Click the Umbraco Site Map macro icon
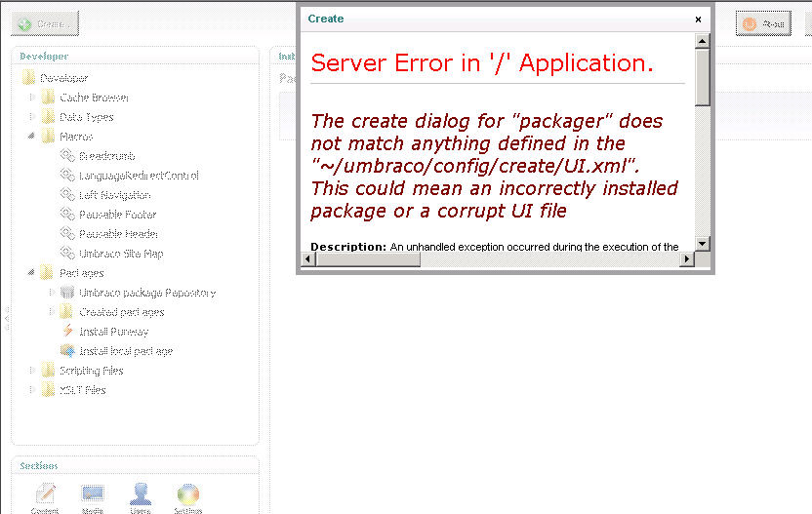The width and height of the screenshot is (812, 514). tap(67, 254)
